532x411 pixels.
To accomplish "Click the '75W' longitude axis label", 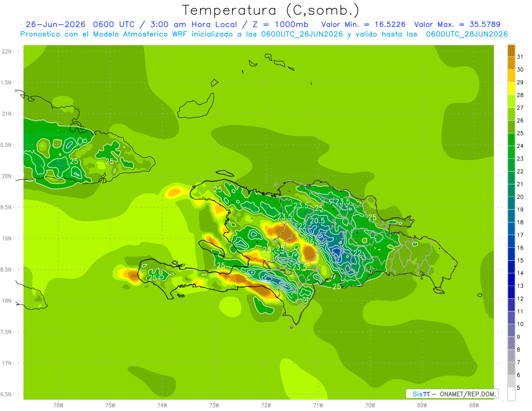I will [110, 405].
